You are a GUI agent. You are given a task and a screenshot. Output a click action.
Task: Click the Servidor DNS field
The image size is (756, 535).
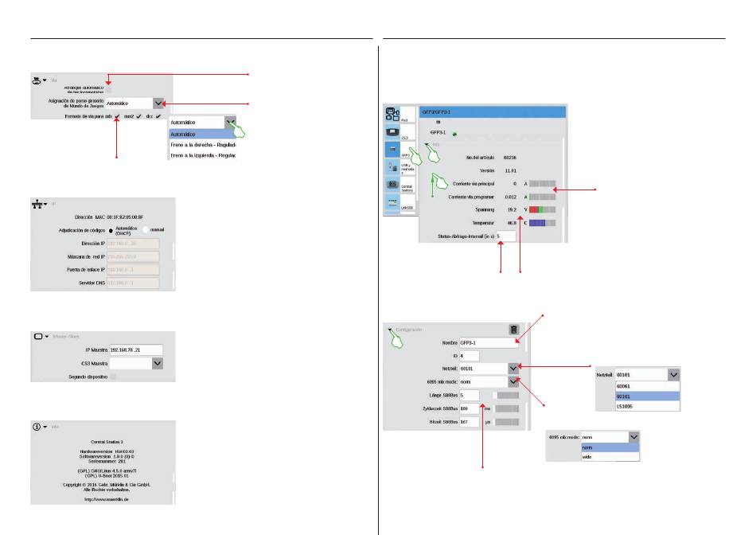coord(133,283)
